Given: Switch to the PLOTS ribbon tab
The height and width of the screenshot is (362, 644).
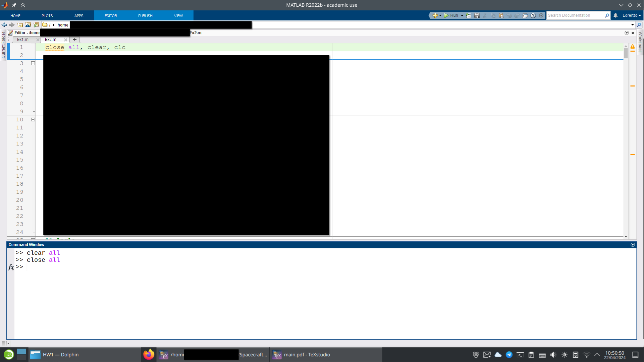Looking at the screenshot, I should 47,16.
